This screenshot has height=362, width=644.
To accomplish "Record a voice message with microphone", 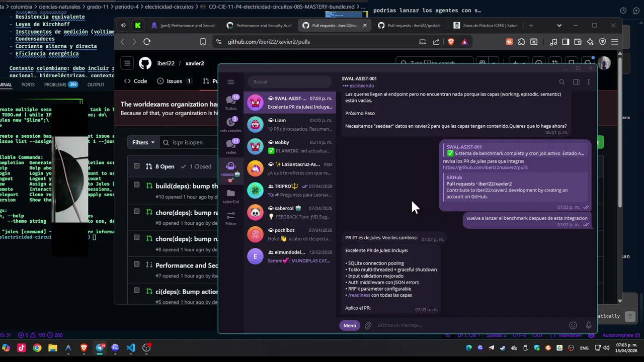I will coord(588,326).
